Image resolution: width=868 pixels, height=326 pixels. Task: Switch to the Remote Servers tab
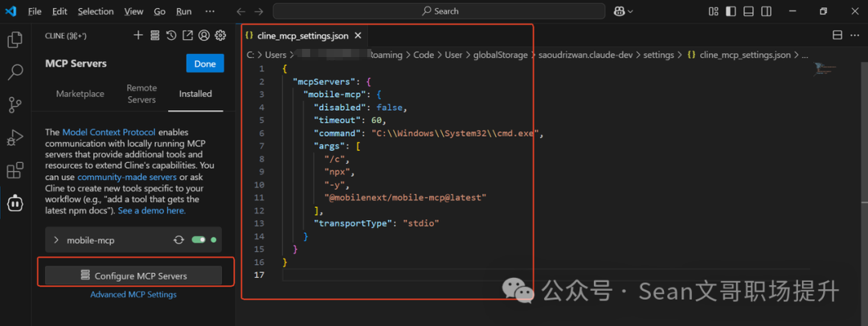[x=141, y=94]
